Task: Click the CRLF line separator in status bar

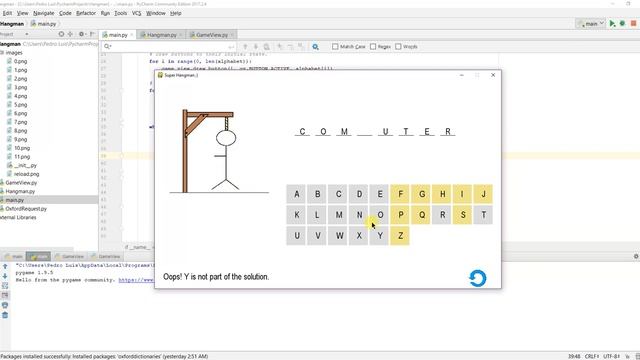Action: click(591, 356)
